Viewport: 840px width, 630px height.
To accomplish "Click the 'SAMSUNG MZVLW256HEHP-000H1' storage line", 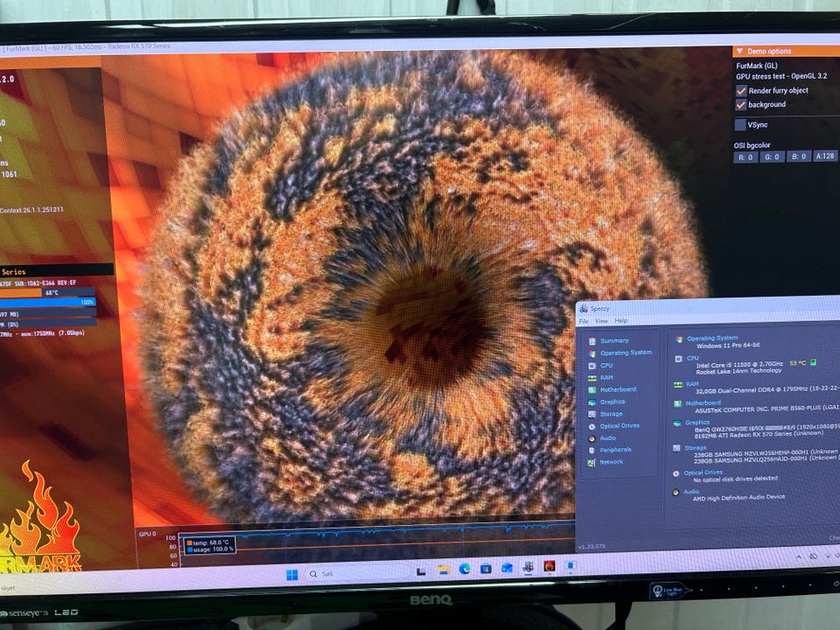I will click(766, 452).
